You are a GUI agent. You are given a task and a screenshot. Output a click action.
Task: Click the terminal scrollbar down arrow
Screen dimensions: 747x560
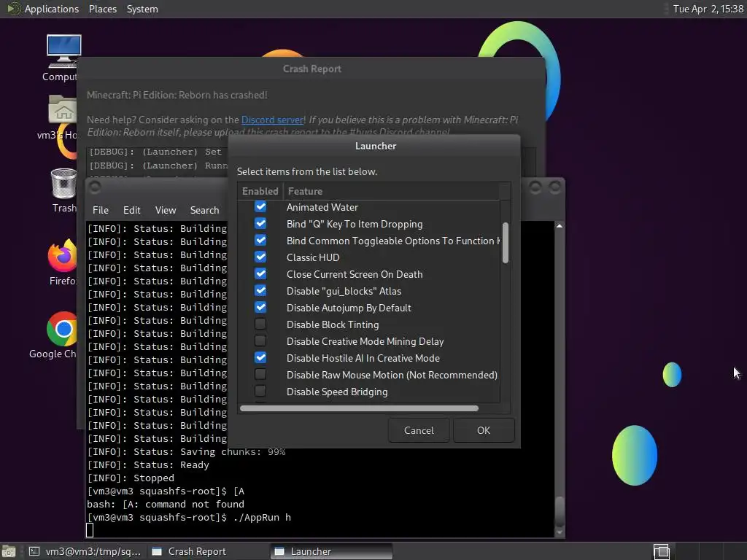click(560, 532)
